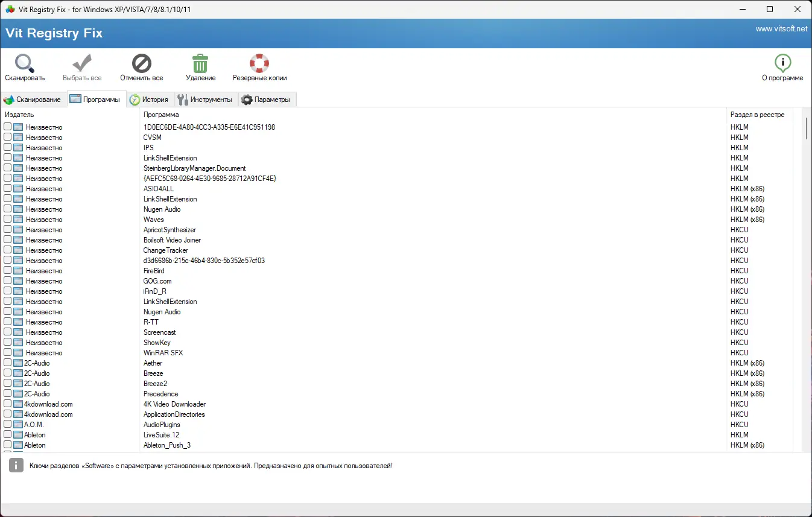Enable the checkbox for ShowKey
This screenshot has height=517, width=812.
[7, 343]
